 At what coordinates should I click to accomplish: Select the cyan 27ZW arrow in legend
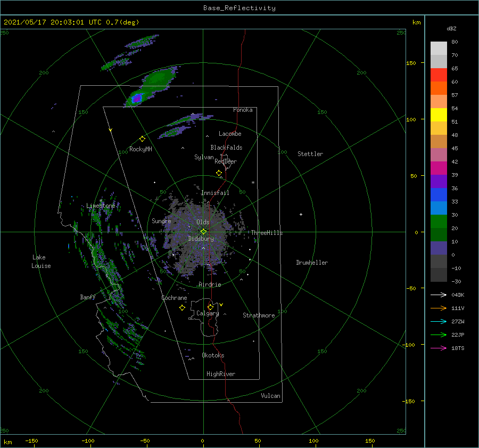pos(439,321)
